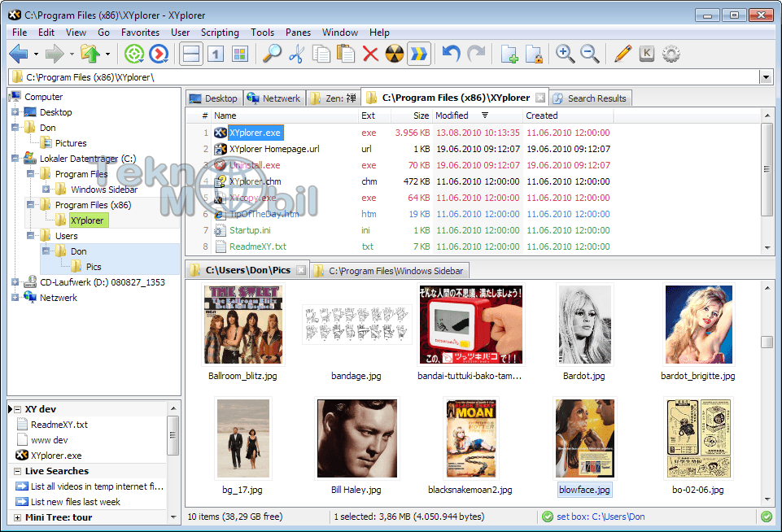Image resolution: width=782 pixels, height=532 pixels.
Task: Open Find Files magnifier icon
Action: click(272, 54)
